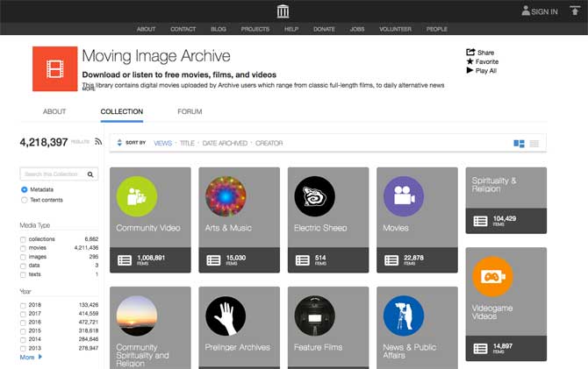588x369 pixels.
Task: Open Prelinger Archives hand icon
Action: click(x=226, y=316)
